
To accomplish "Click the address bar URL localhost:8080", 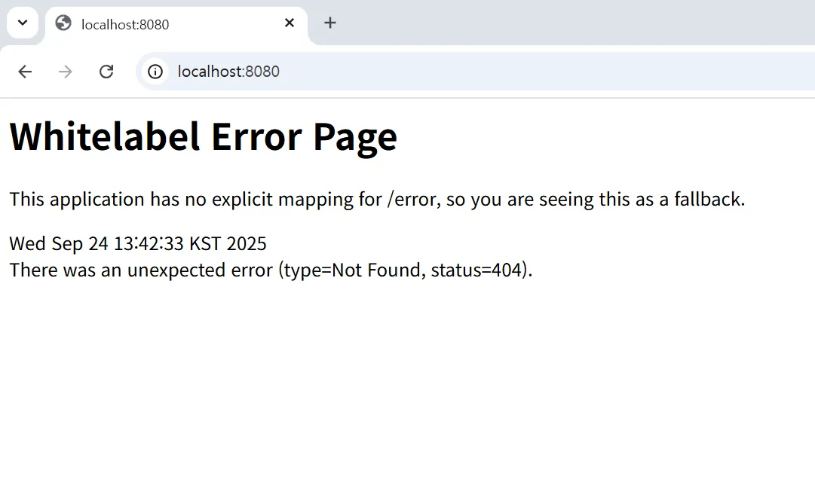I will (x=228, y=71).
